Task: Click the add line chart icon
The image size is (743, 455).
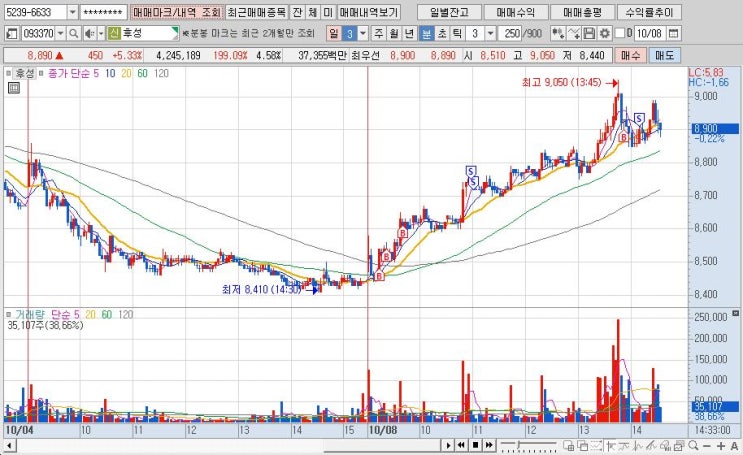Action: tap(574, 34)
